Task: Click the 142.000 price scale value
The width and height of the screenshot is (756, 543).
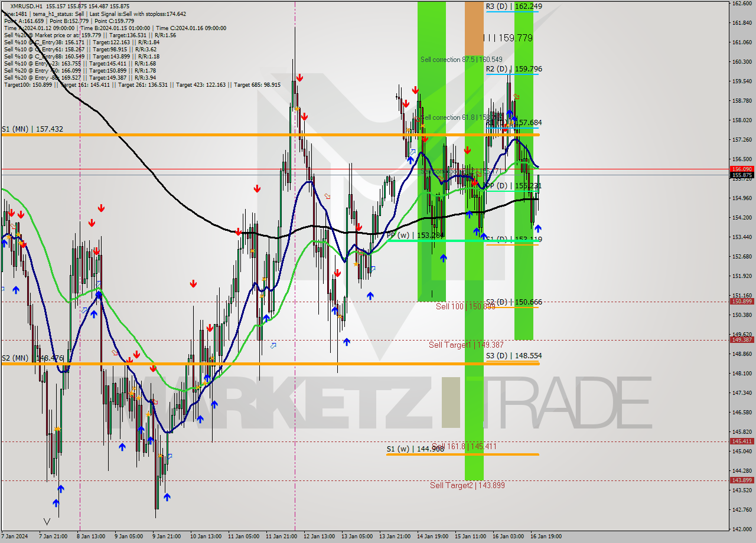Action: pos(742,529)
